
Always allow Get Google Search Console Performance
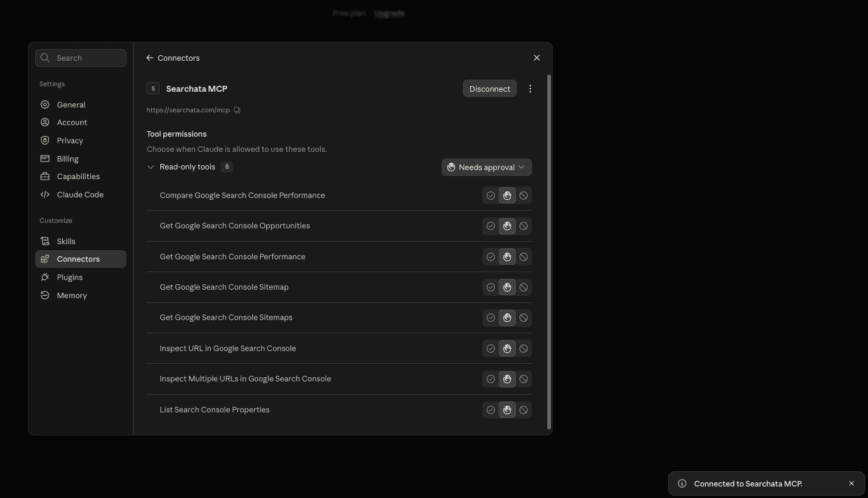point(491,257)
